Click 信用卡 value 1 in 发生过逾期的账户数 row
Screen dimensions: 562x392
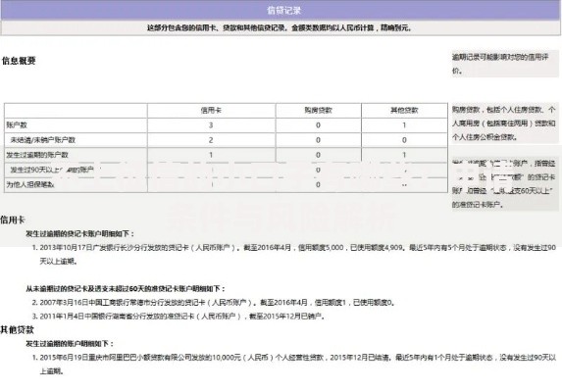point(211,155)
